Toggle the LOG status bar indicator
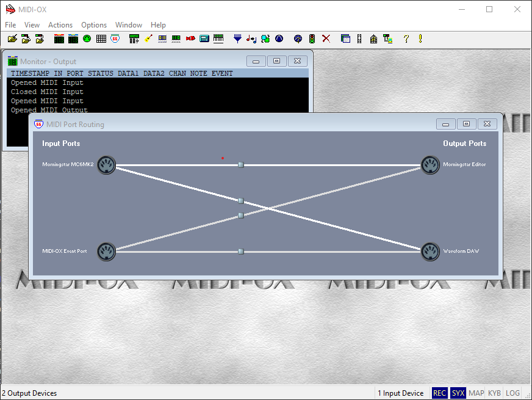The height and width of the screenshot is (400, 532). [x=513, y=393]
